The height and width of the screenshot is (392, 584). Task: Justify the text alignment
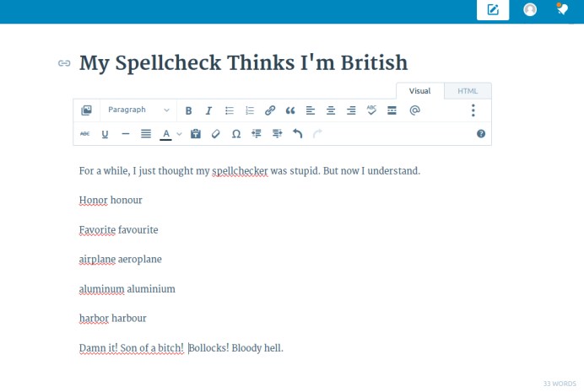coord(146,134)
